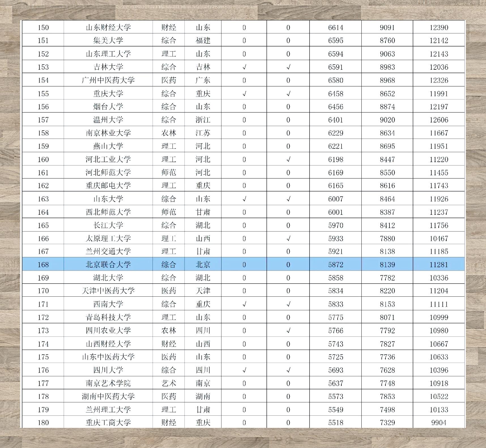The width and height of the screenshot is (486, 448).
Task: Click the cell "湖南中医药大学"
Action: [x=108, y=396]
